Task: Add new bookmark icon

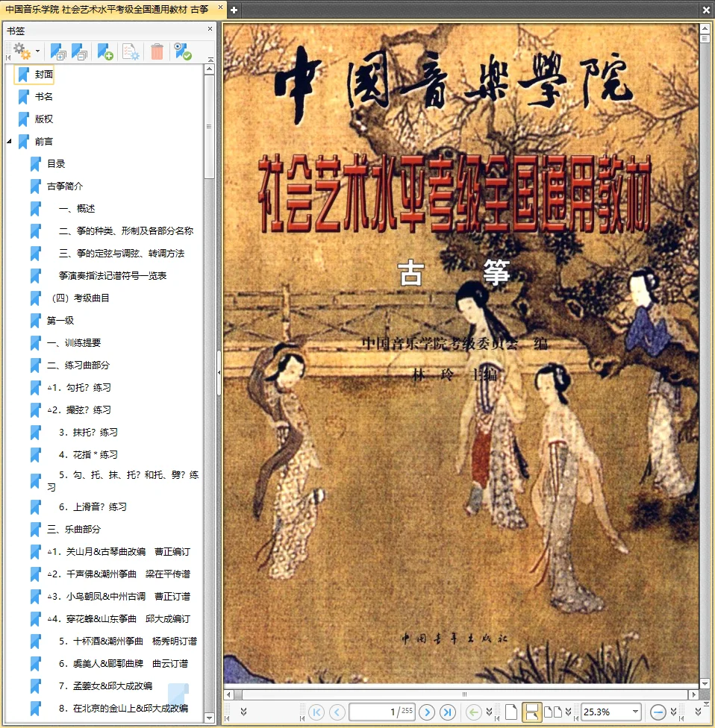Action: pyautogui.click(x=105, y=51)
